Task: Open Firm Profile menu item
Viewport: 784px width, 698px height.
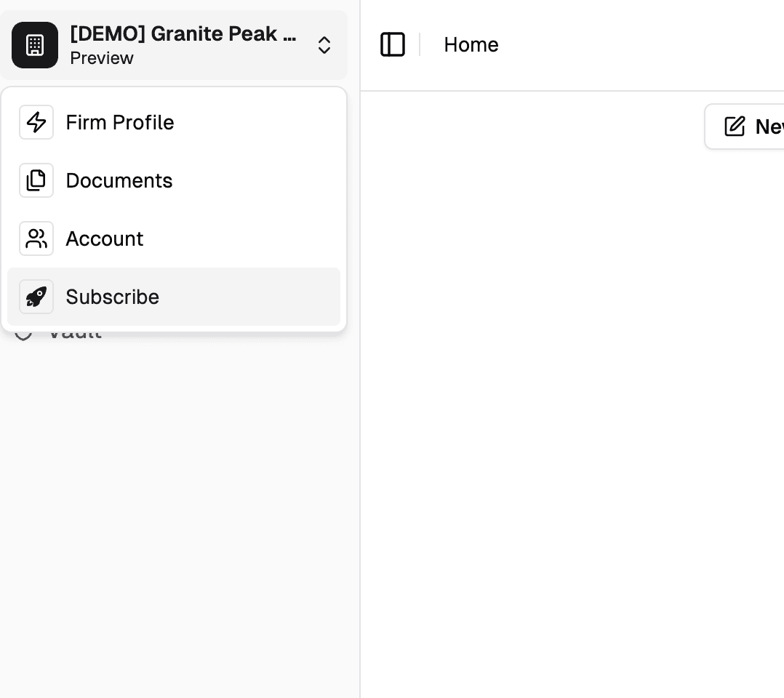Action: pos(174,122)
